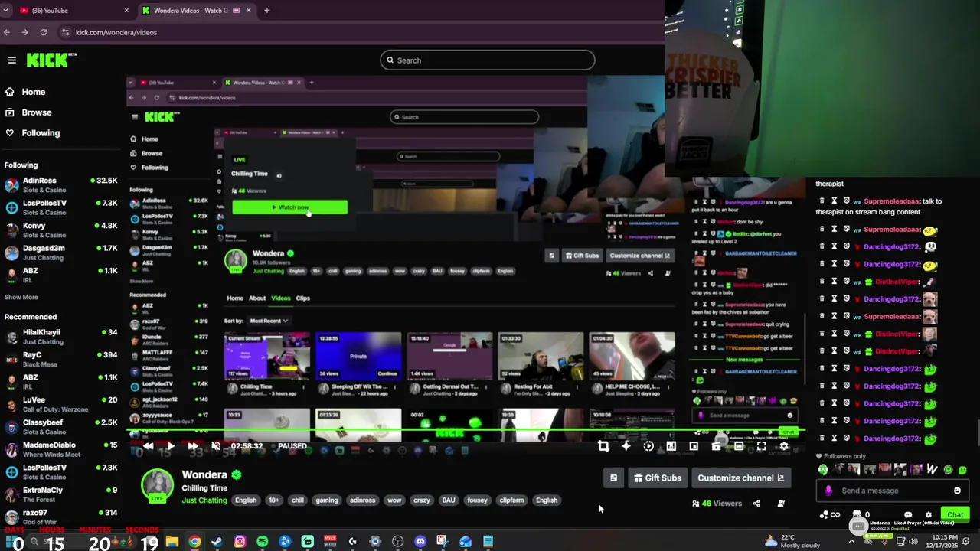Image resolution: width=980 pixels, height=551 pixels.
Task: Focus the Send a message chat input
Action: (x=892, y=491)
